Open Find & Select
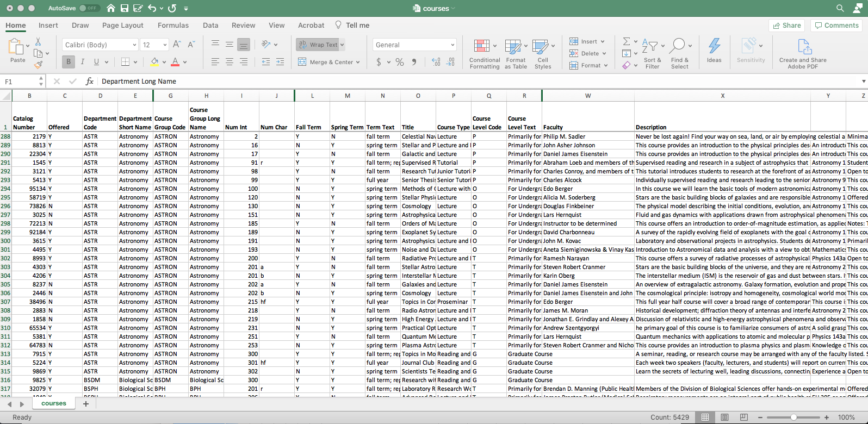Viewport: 868px width, 424px height. coord(679,54)
